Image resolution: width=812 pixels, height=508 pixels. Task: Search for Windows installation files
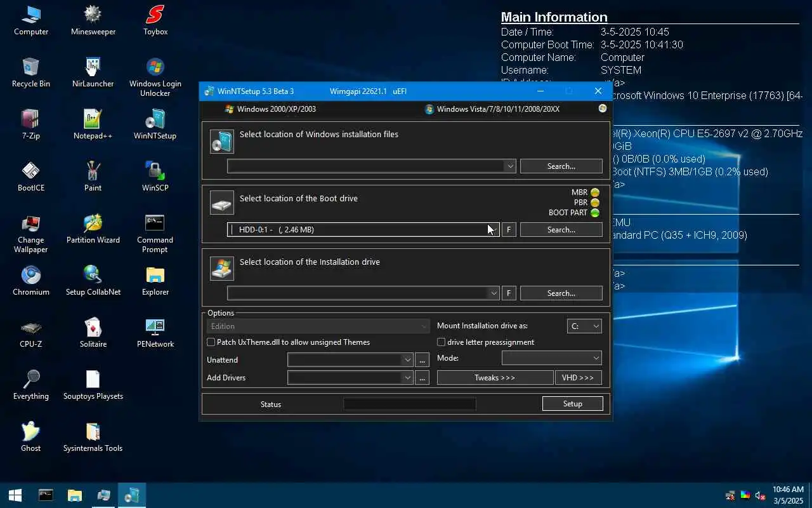point(561,166)
